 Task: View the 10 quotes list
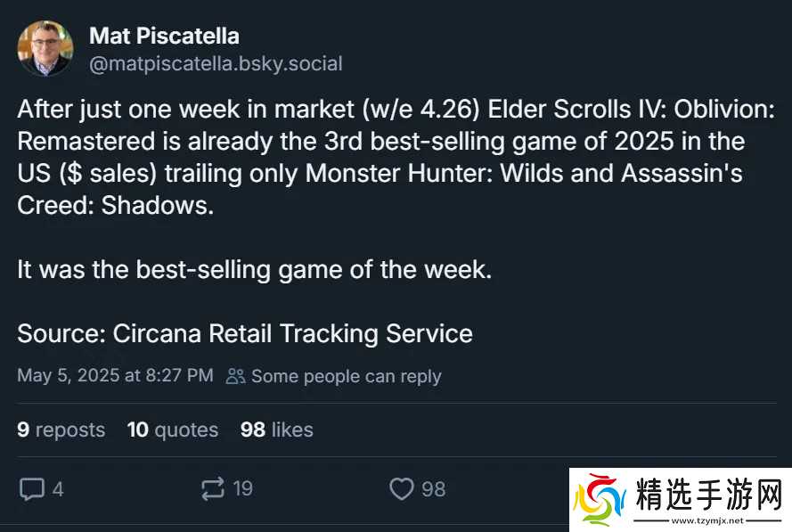[172, 430]
